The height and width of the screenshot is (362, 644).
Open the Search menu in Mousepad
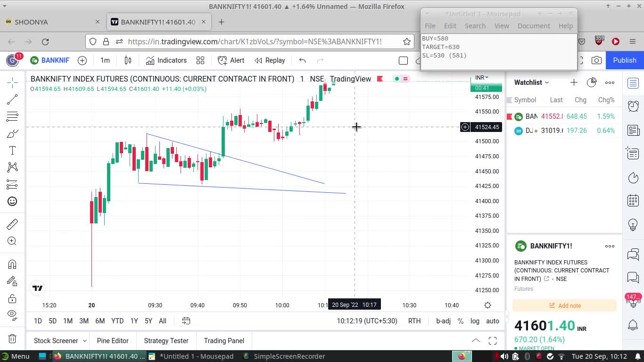pos(475,26)
